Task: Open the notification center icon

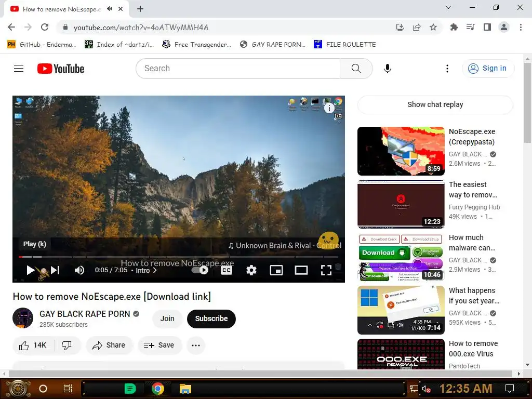Action: [510, 389]
